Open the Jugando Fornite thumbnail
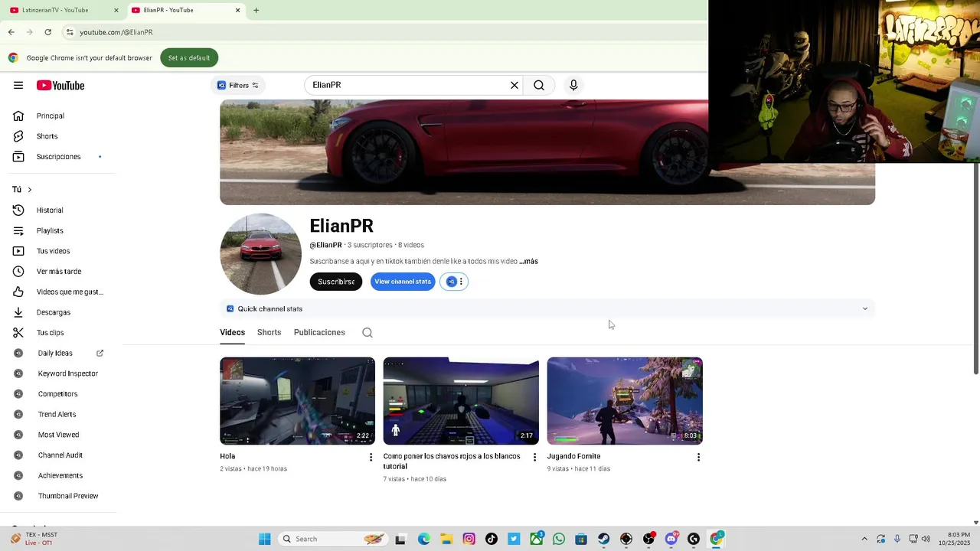Screen dimensions: 980x551 (625, 401)
